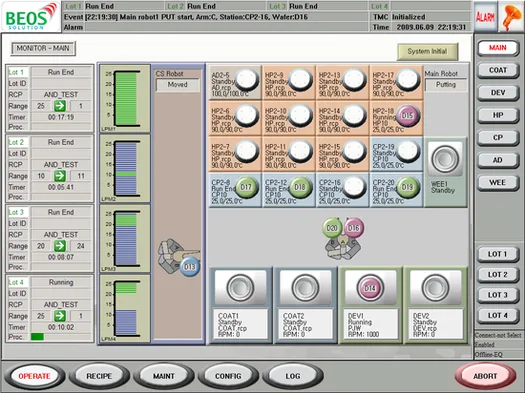Click the LPM2 cassette slot map

[x=126, y=168]
